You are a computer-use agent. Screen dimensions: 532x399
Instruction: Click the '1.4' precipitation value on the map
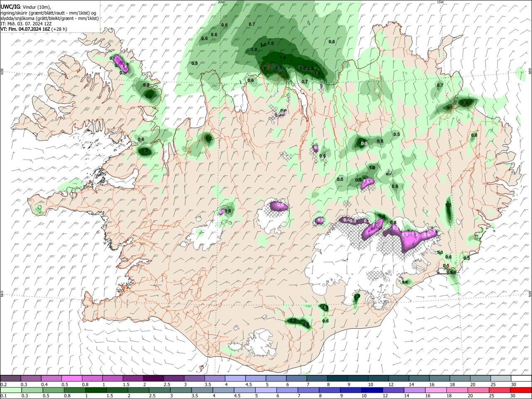tap(283, 57)
